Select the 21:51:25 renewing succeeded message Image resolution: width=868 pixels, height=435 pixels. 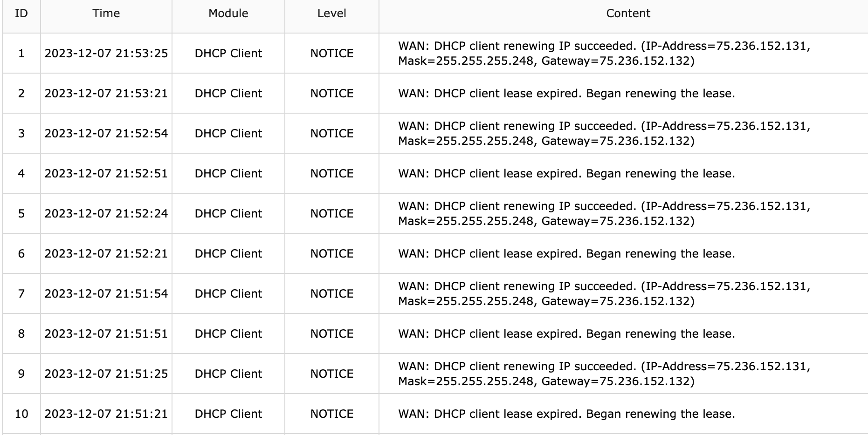tap(604, 374)
